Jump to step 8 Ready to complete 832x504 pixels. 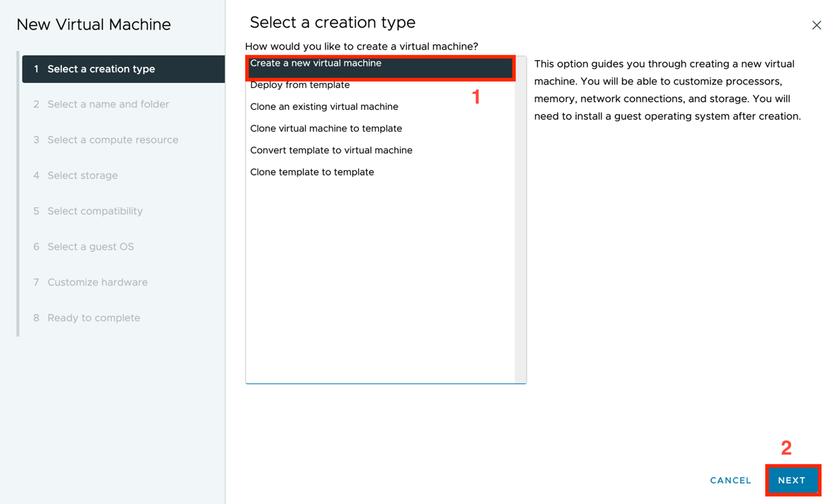point(93,318)
